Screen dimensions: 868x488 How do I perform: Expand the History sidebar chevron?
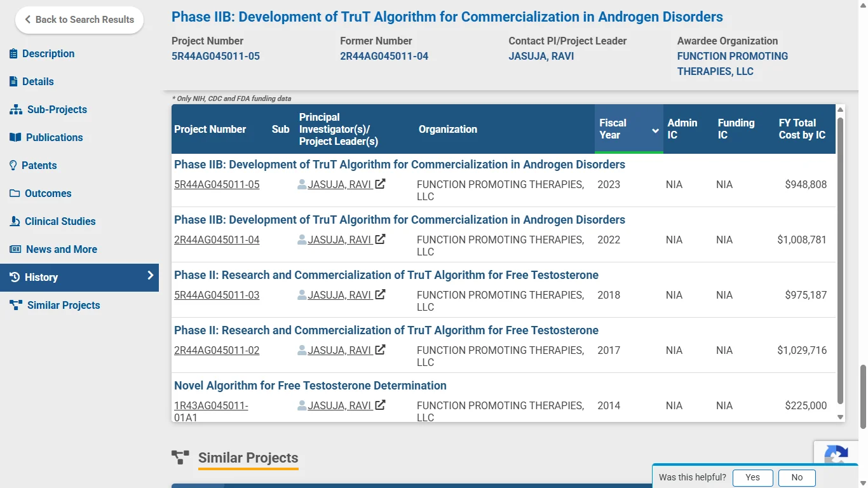(150, 276)
